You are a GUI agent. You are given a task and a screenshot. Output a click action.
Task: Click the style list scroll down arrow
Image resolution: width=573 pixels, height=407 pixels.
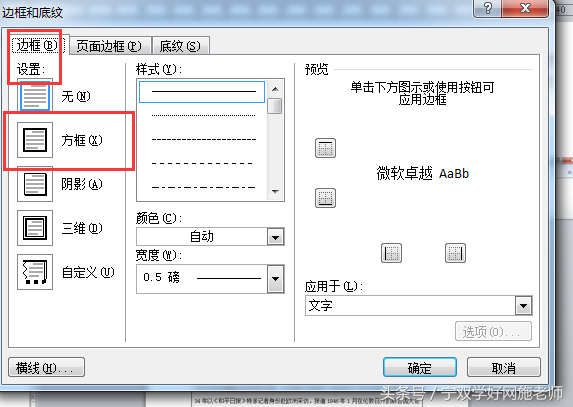point(275,191)
